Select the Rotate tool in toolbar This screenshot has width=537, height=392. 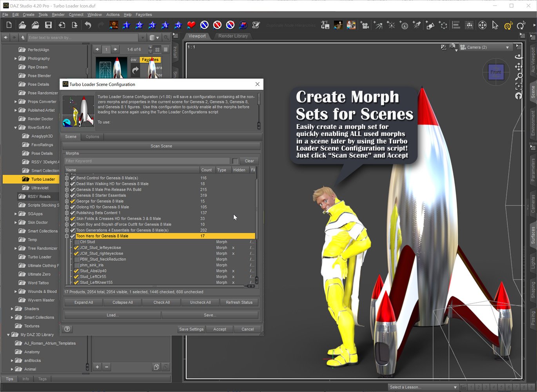521,25
